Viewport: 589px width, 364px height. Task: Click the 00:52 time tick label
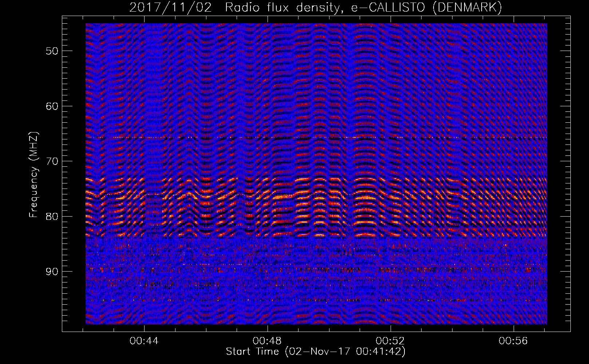point(391,341)
